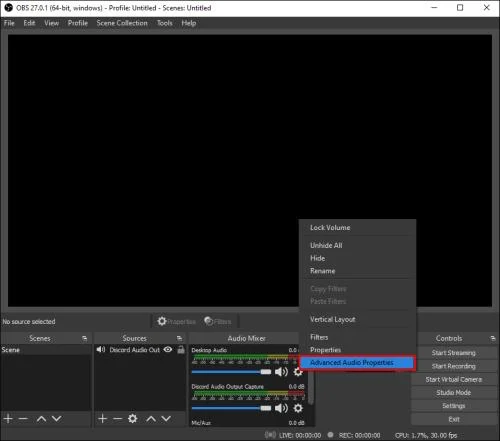The height and width of the screenshot is (441, 500).
Task: Mute Desktop Audio speaker icon
Action: [x=281, y=372]
